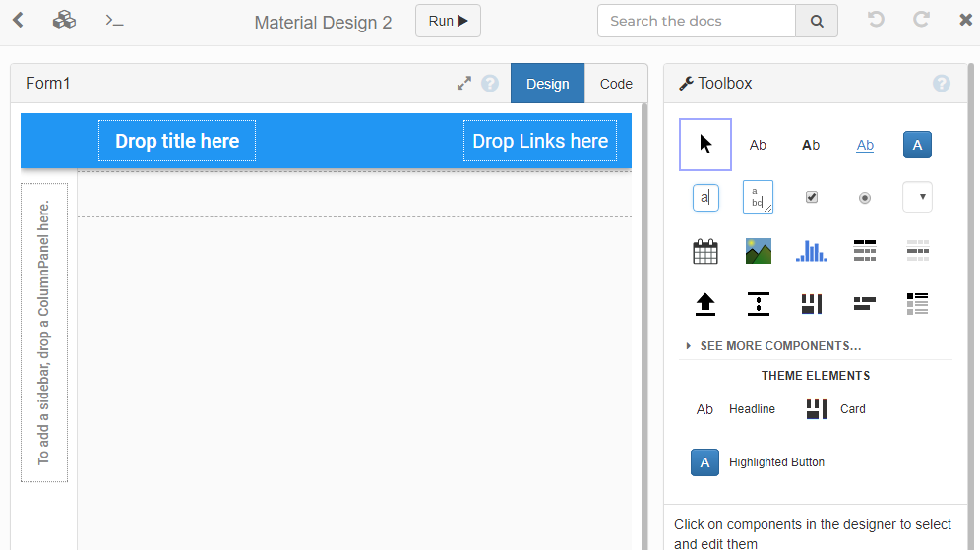Image resolution: width=980 pixels, height=550 pixels.
Task: Pick the Image component
Action: 759,251
